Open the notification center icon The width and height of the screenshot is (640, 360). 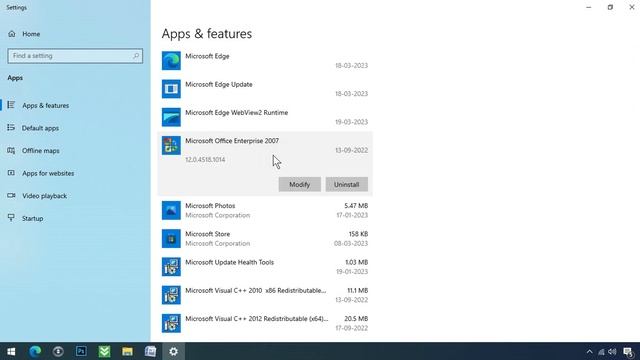click(x=629, y=351)
